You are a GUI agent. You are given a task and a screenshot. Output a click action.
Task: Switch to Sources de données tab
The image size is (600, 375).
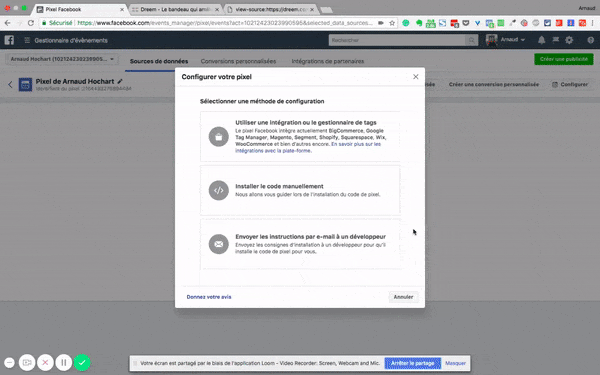pos(159,61)
